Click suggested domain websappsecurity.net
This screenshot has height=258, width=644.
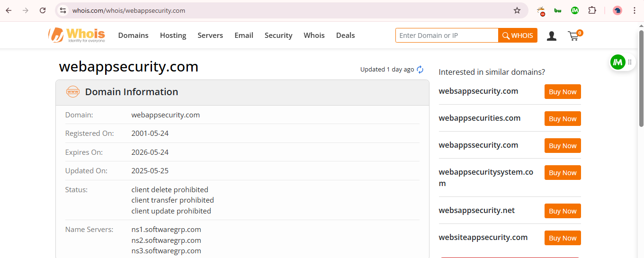[x=477, y=211]
